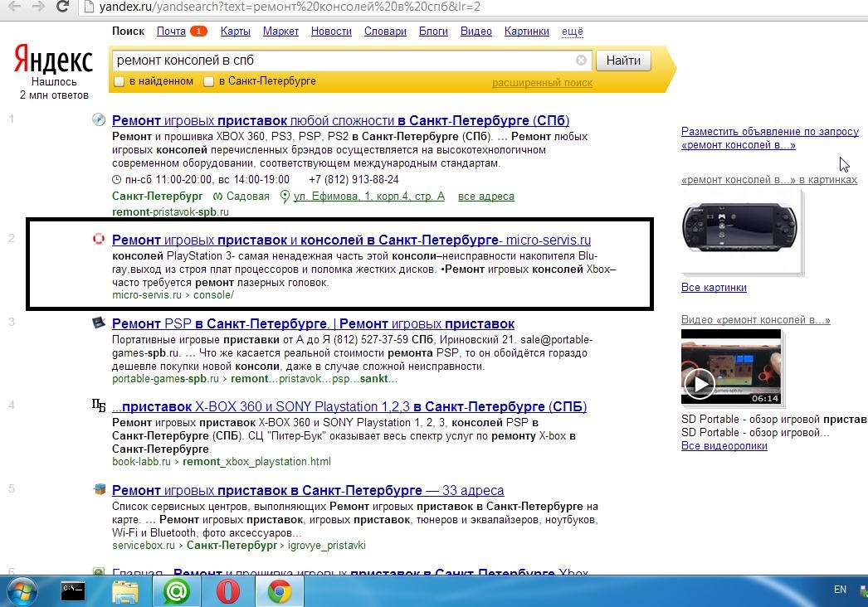Screen dimensions: 868x607
Task: Open the Картинки tab
Action: 526,32
